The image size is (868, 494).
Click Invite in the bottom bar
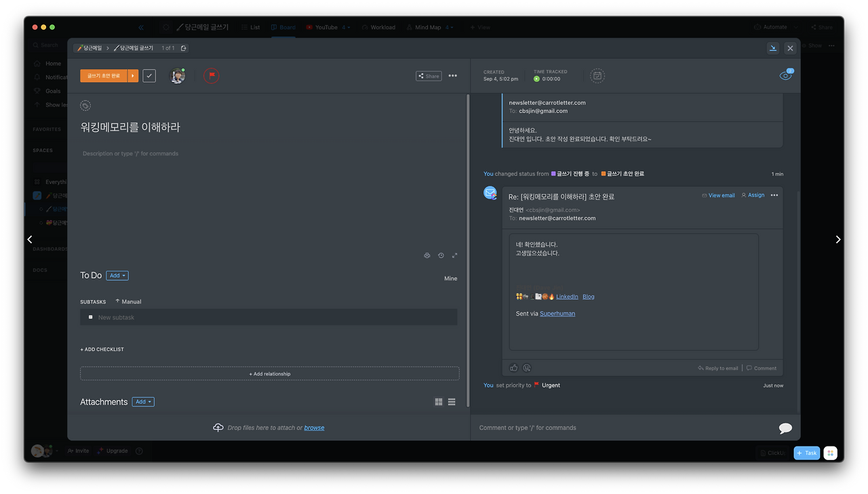point(78,451)
